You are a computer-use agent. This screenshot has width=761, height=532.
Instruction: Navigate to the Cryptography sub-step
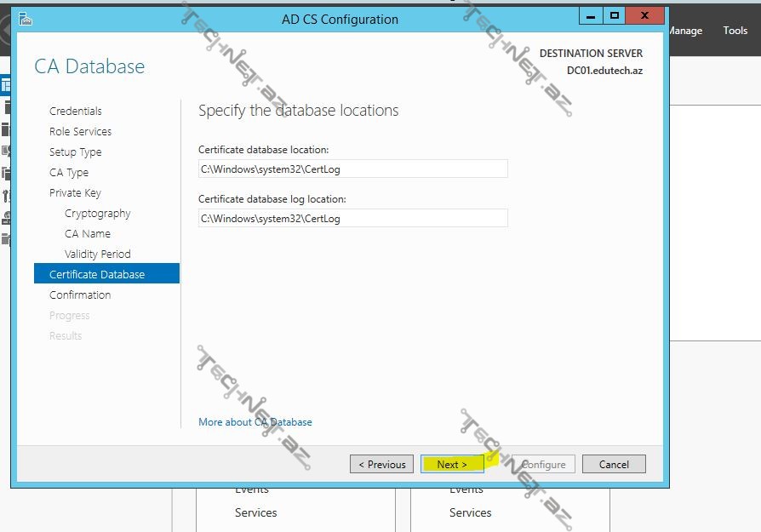(x=97, y=214)
